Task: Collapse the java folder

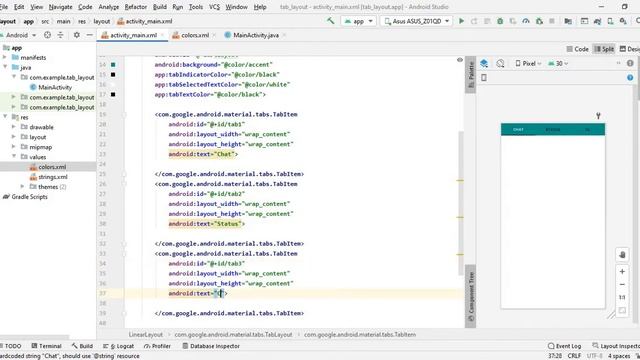Action: (x=5, y=67)
